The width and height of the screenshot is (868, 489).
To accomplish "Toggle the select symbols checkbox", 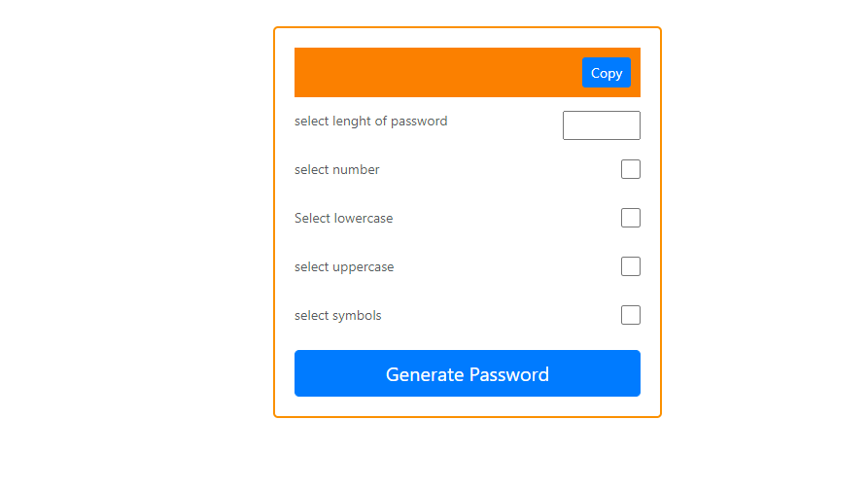I will click(630, 315).
